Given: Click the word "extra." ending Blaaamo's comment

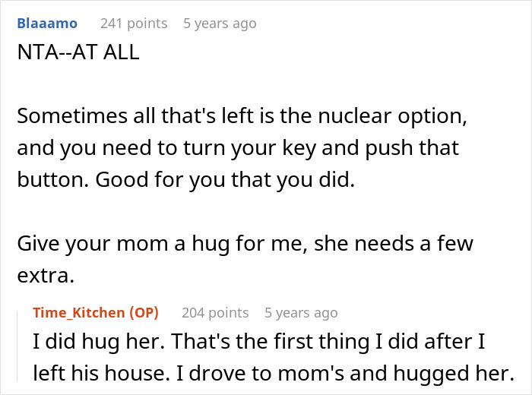Looking at the screenshot, I should point(46,274).
